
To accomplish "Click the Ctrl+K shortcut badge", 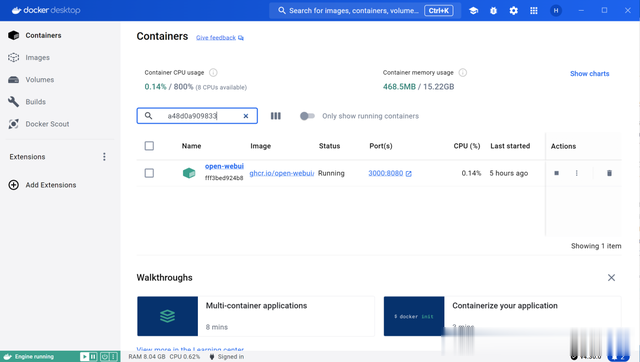I will [439, 11].
